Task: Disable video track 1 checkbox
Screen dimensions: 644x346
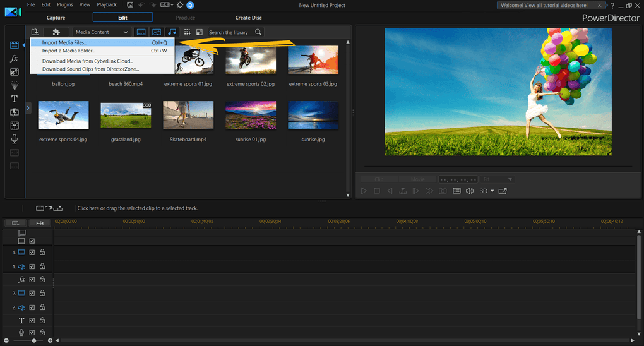Action: (32, 252)
